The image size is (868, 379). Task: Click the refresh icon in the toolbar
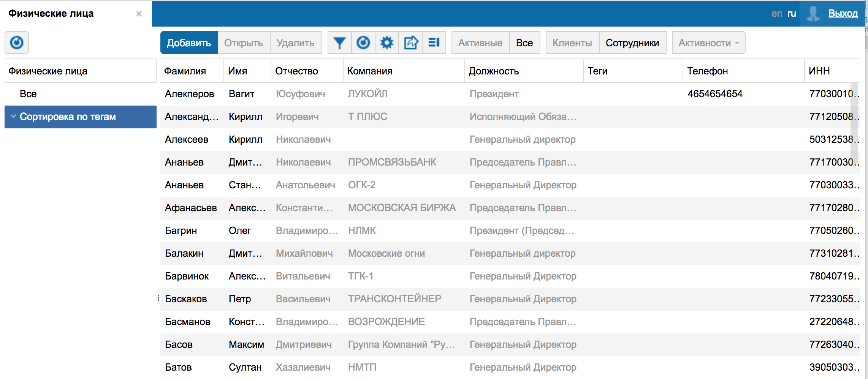[x=363, y=43]
